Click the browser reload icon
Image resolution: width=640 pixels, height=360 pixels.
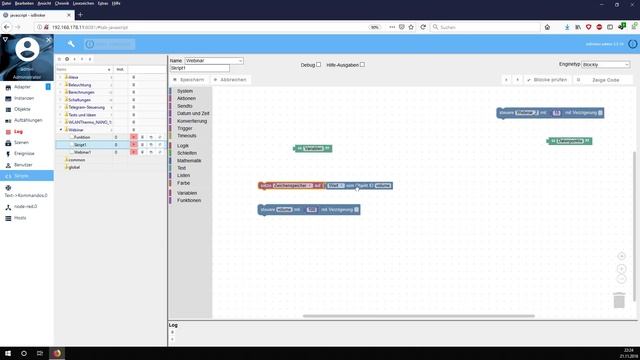tap(423, 27)
